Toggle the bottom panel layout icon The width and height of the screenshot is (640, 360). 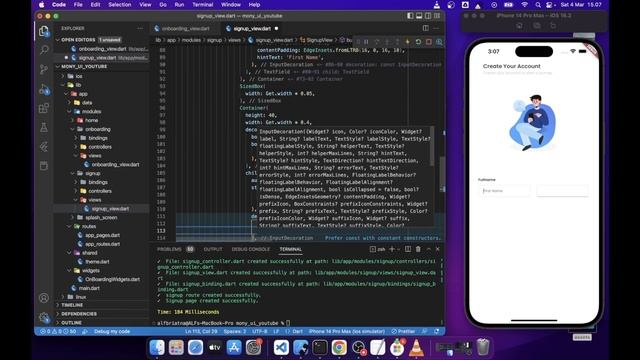(x=419, y=16)
